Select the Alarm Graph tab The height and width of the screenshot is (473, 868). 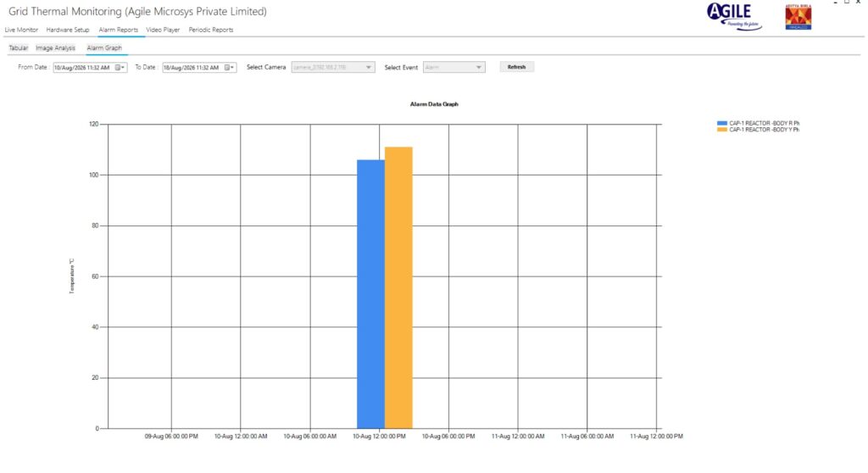point(104,48)
